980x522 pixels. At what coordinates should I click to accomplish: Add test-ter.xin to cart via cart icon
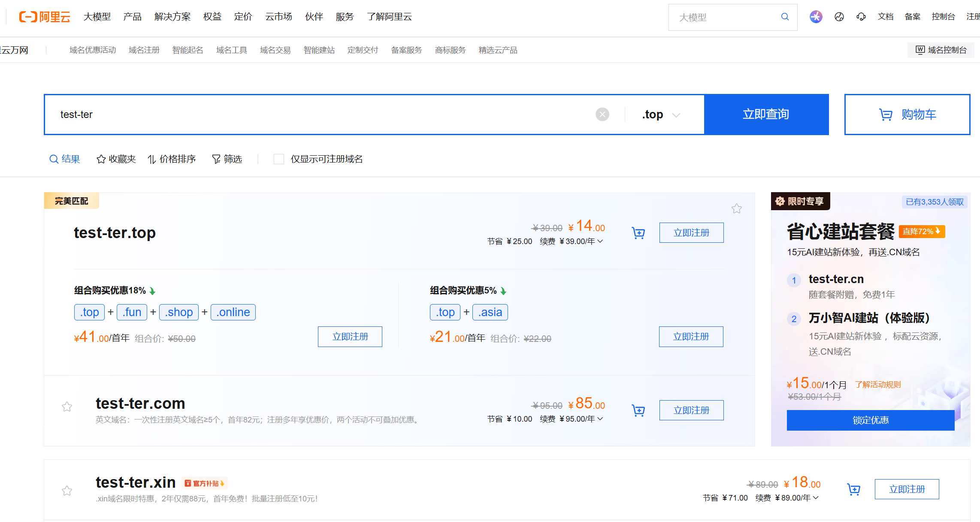click(x=853, y=489)
